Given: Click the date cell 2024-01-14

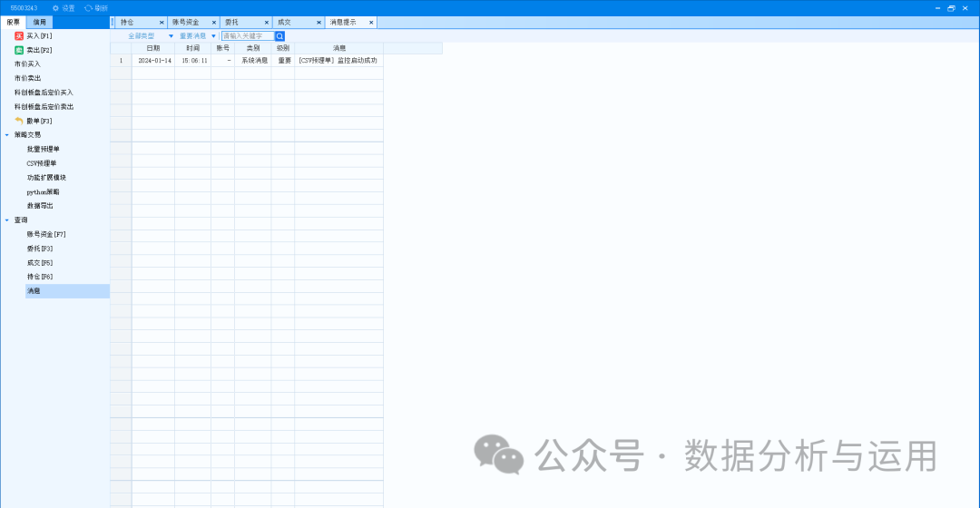Looking at the screenshot, I should pos(154,61).
